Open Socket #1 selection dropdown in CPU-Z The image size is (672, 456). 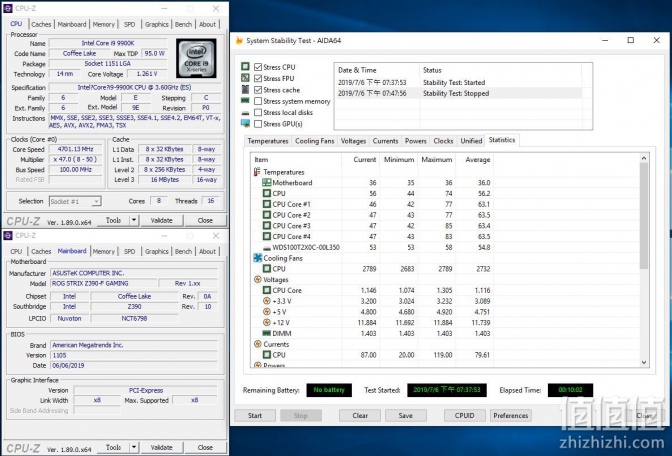point(96,201)
